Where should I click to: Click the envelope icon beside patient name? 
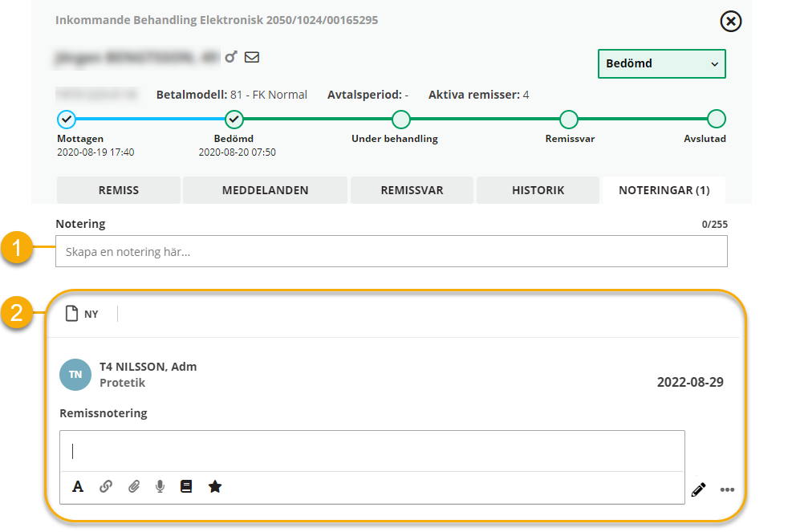coord(252,57)
